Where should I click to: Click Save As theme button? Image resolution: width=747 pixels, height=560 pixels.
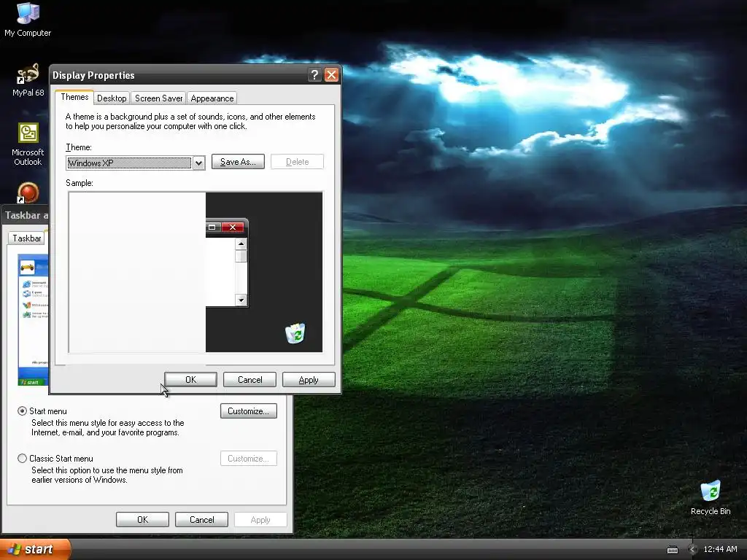point(238,162)
